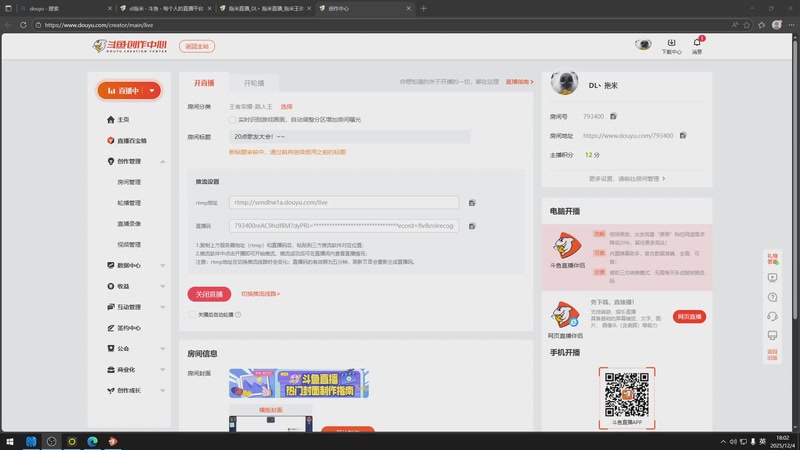Expand the 互动管理 sidebar section
Viewport: 800px width, 450px height.
pyautogui.click(x=163, y=307)
